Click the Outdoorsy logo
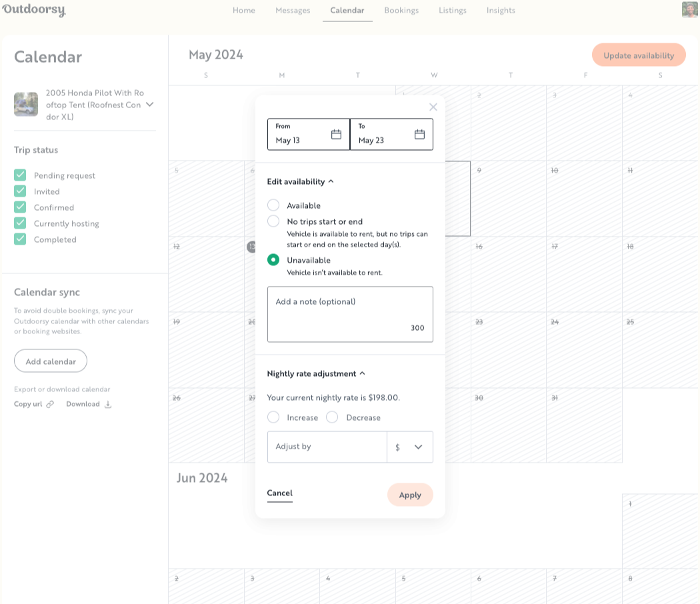The image size is (700, 604). point(35,11)
